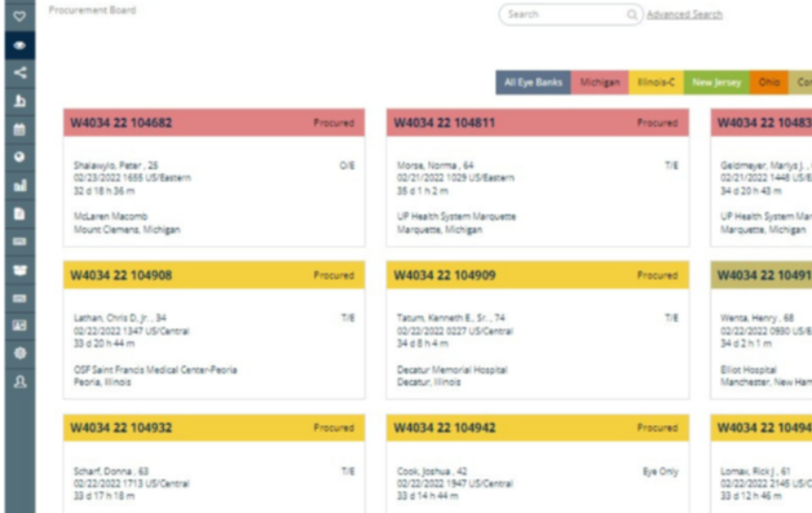The image size is (812, 513).
Task: Open the user profile icon in the sidebar
Action: 19,381
